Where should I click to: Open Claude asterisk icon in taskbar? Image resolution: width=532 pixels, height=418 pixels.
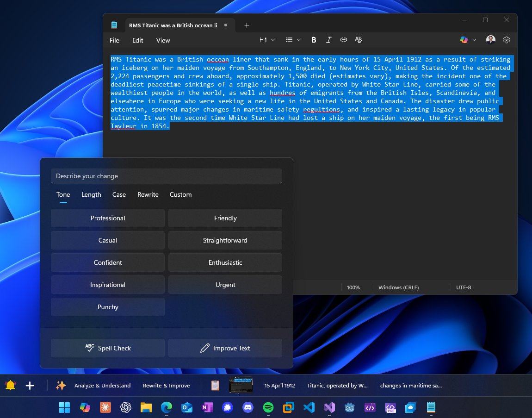[x=105, y=407]
